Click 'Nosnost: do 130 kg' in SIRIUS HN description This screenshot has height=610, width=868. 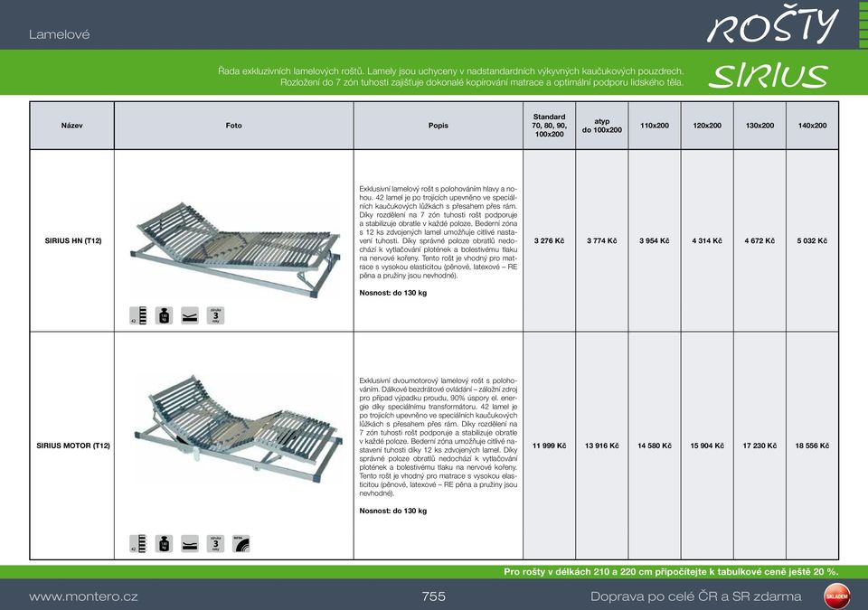[x=393, y=293]
